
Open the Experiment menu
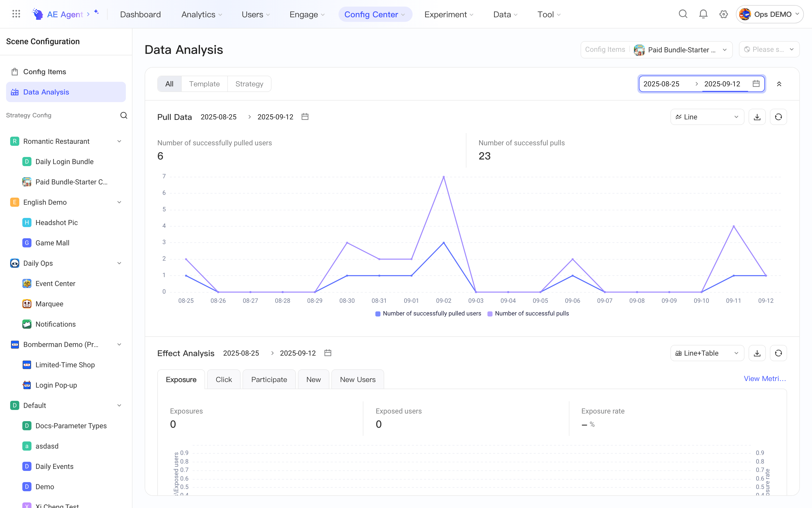point(449,14)
